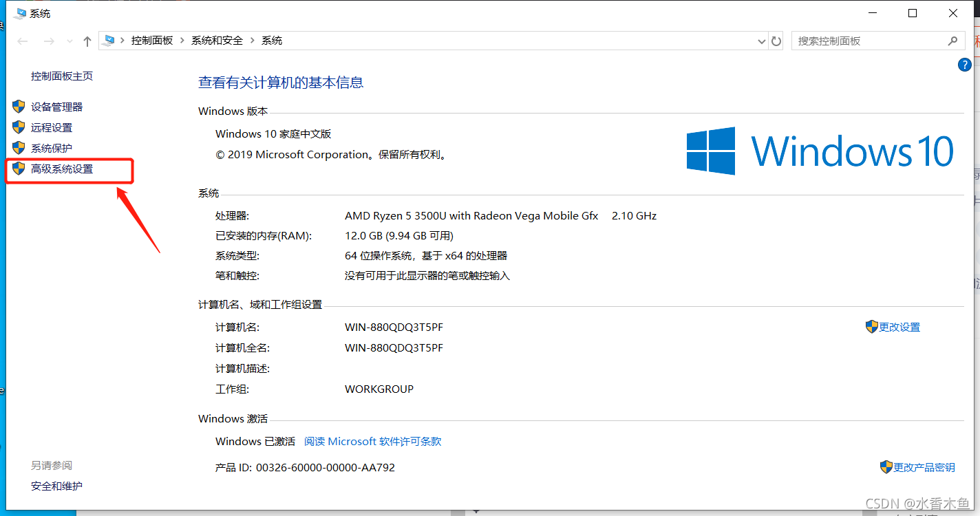This screenshot has width=980, height=516.
Task: Click the computer icon in address bar
Action: tap(109, 41)
